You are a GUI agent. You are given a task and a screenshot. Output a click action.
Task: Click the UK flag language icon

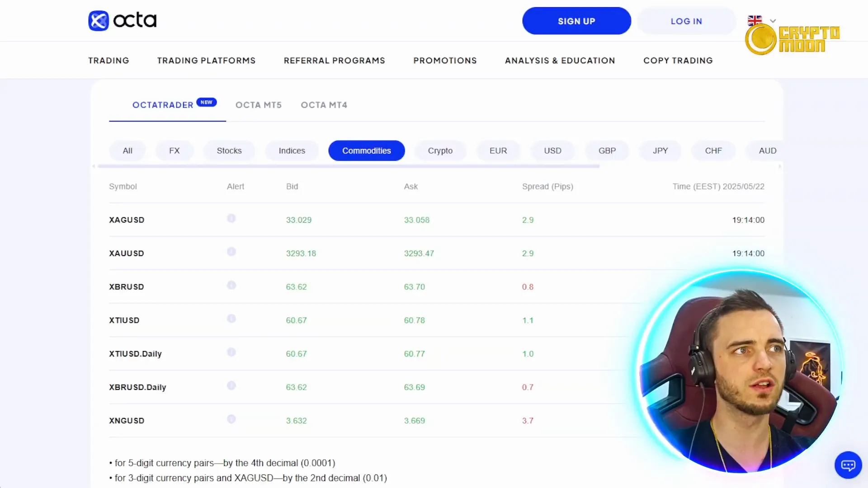pyautogui.click(x=755, y=20)
